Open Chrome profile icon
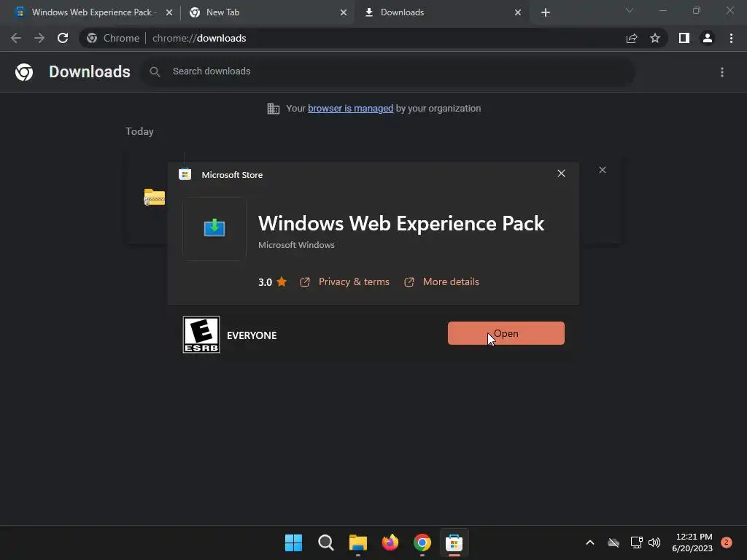Viewport: 747px width, 560px height. (708, 38)
